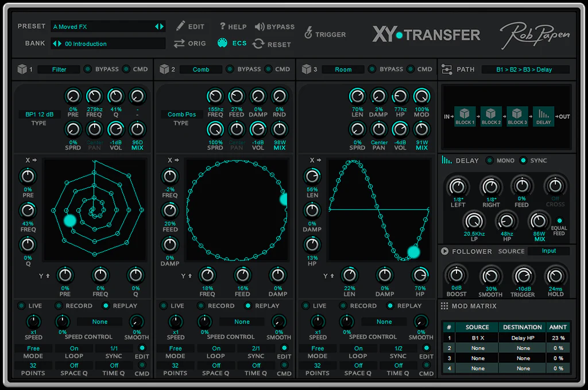This screenshot has width=588, height=390.
Task: Click follower TRIGGER knob -10dB
Action: [523, 276]
